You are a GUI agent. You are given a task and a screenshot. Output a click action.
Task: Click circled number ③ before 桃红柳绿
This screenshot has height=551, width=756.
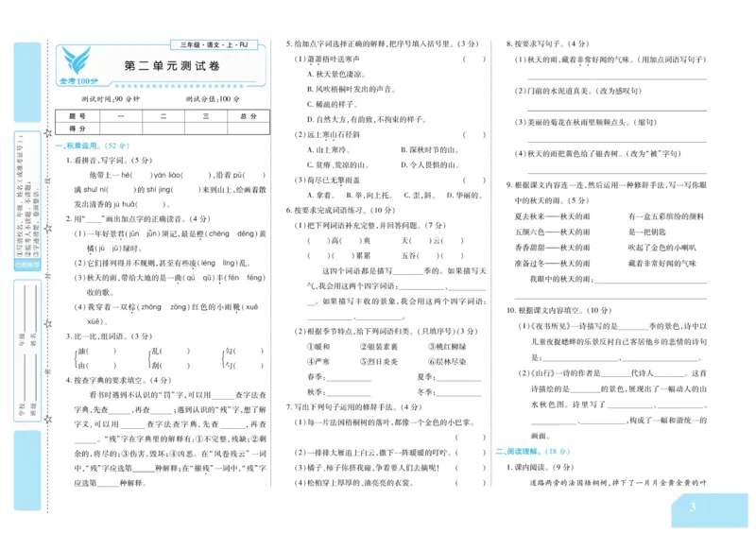pyautogui.click(x=431, y=346)
